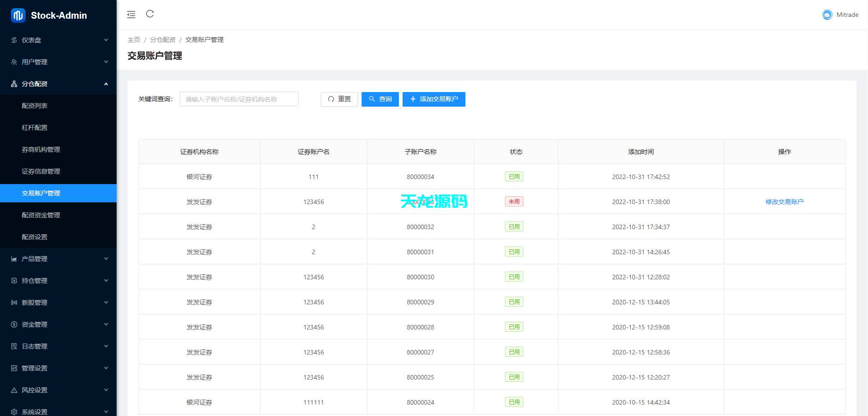The height and width of the screenshot is (416, 868).
Task: Collapse the 分仓配资 submenu
Action: [x=106, y=84]
